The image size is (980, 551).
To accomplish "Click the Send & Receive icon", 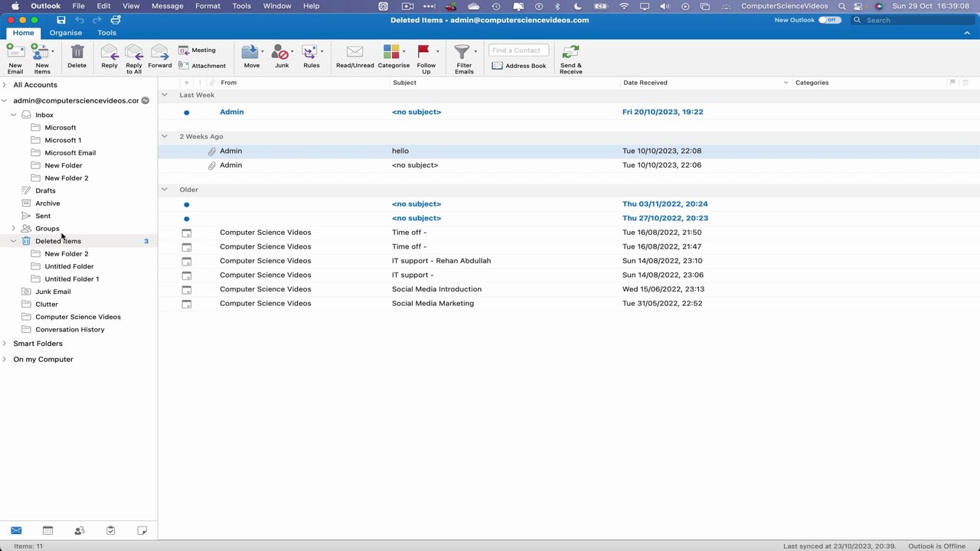I will pos(570,53).
